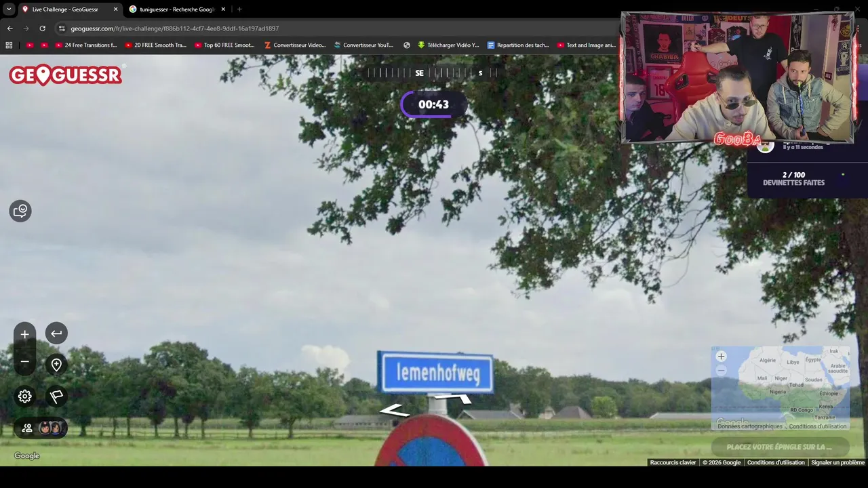Undo last move with the back arrow button
Screen dimensions: 868x488
(56, 333)
